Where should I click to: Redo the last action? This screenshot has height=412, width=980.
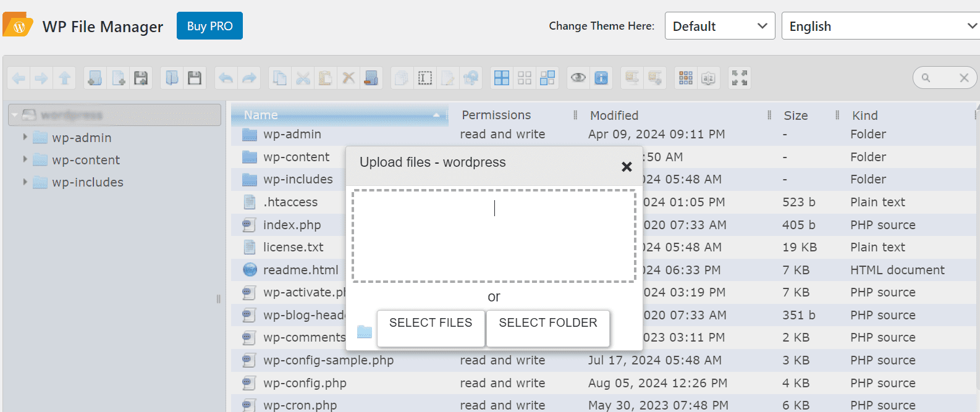pos(248,78)
